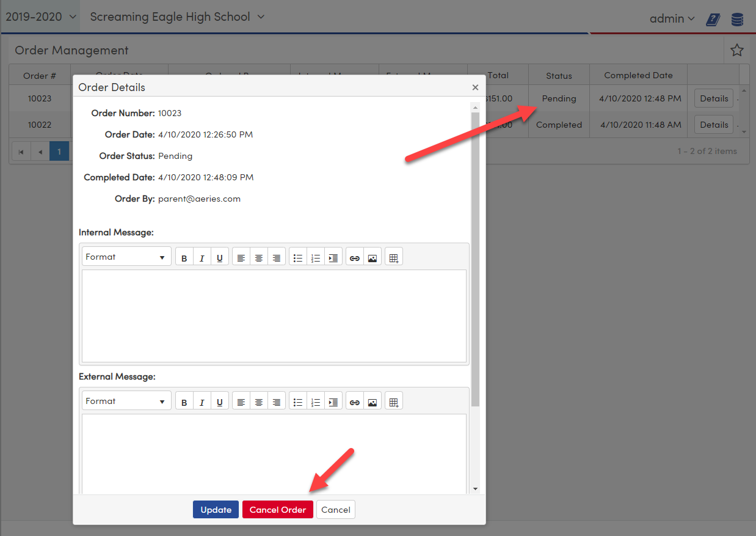Screen dimensions: 756x536
Task: Open the 2019-2020 year selector
Action: click(40, 17)
